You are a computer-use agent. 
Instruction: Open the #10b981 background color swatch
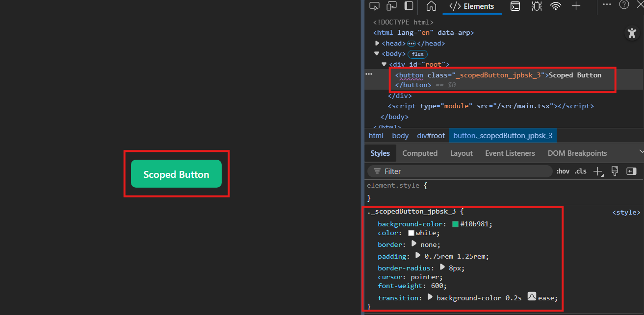point(455,224)
